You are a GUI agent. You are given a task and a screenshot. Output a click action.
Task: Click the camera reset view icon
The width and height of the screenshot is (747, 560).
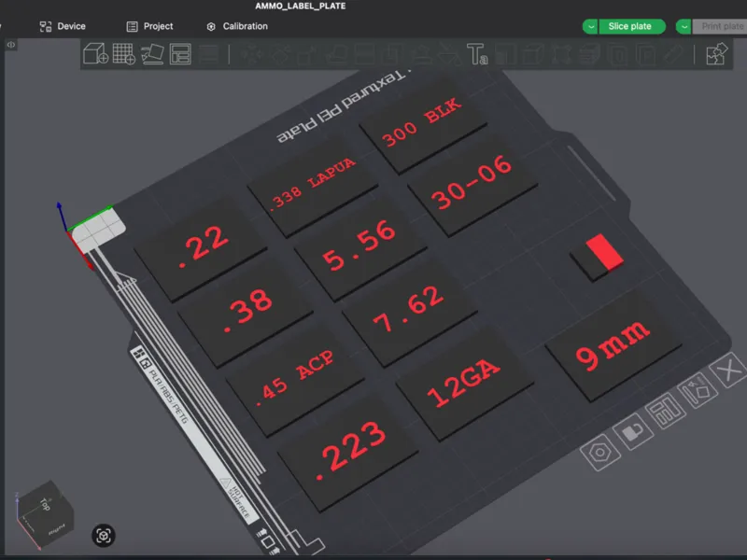(104, 536)
